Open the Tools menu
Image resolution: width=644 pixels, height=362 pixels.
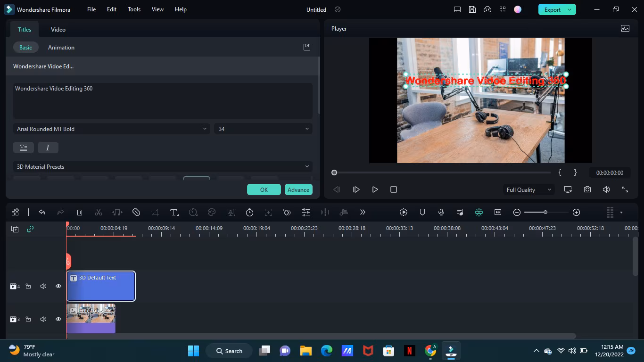pyautogui.click(x=134, y=9)
